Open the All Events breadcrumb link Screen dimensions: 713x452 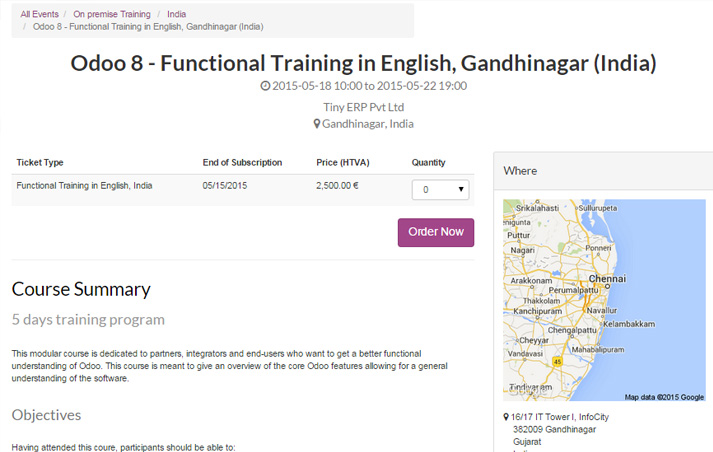39,14
